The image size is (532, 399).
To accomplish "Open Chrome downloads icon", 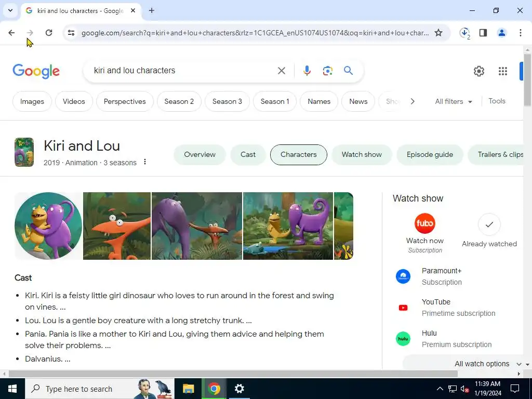I will point(464,33).
